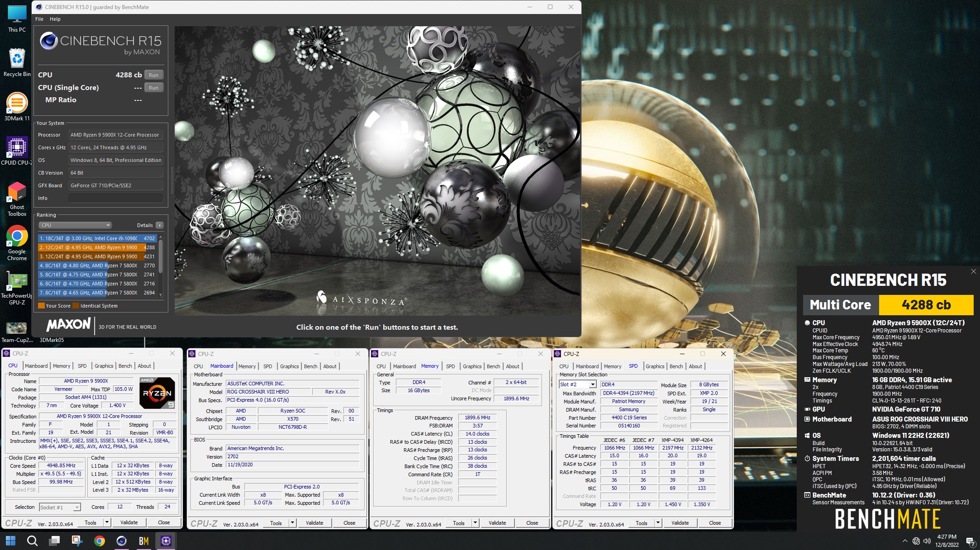Screen dimensions: 980x550
Task: Launch 3DMark 11 desktop shortcut
Action: pyautogui.click(x=17, y=107)
